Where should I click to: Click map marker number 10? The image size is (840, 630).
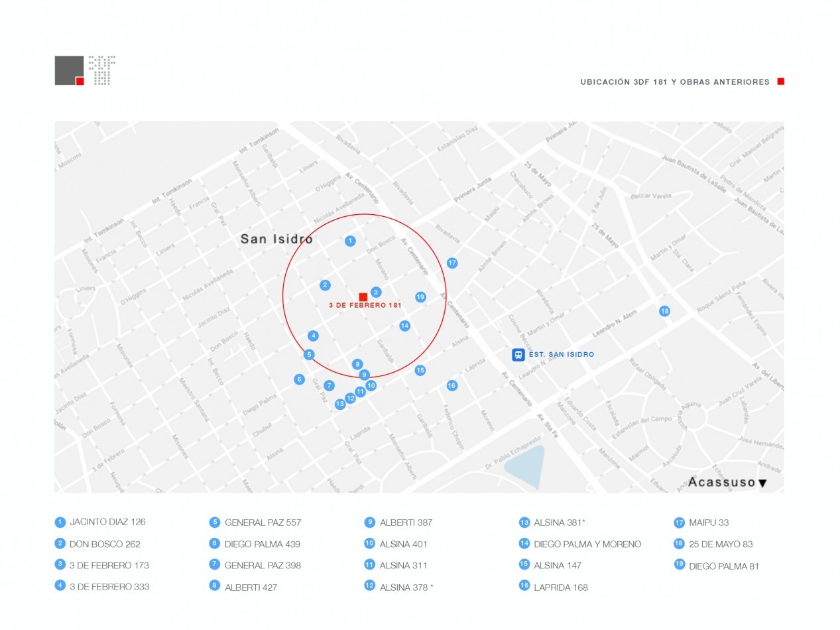pos(371,385)
